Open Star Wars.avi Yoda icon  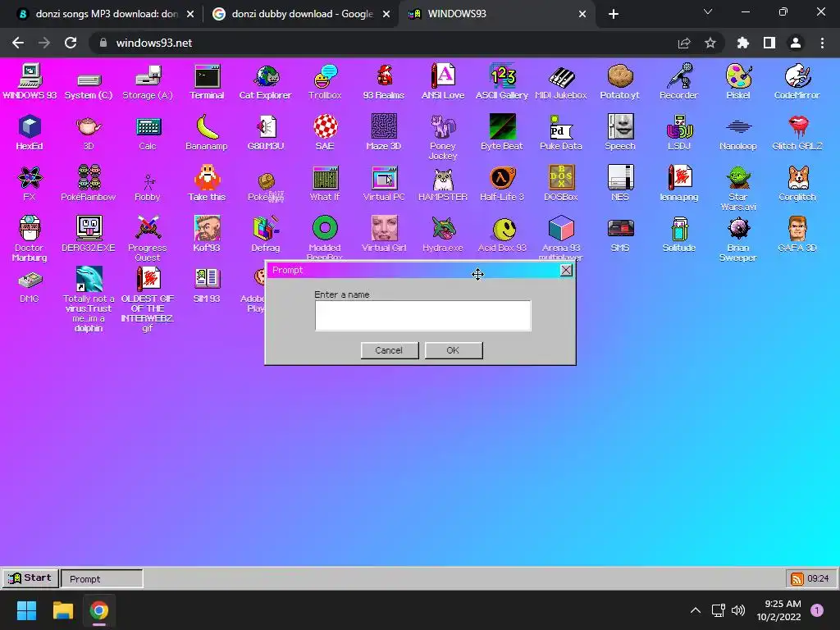coord(738,189)
